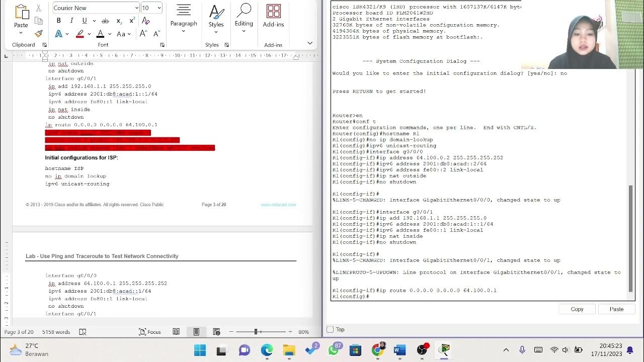
Task: Open the Windows Start menu
Action: click(200, 350)
